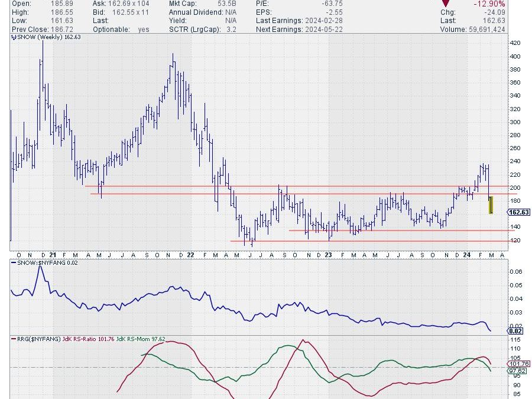Select the SNOW (Weekly) 162.63 chart label
532x399 pixels.
49,37
